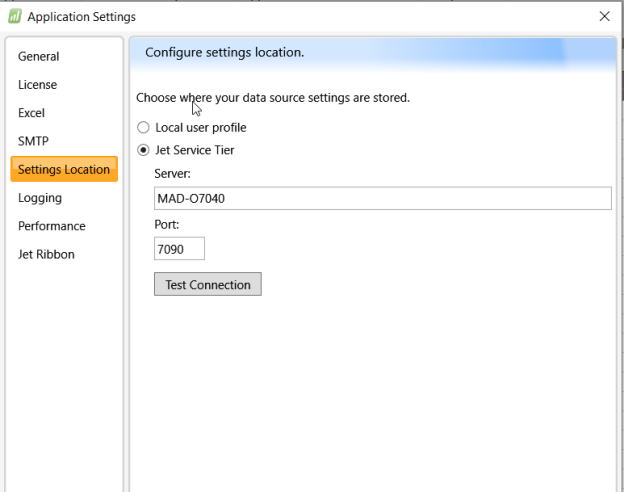Image resolution: width=624 pixels, height=492 pixels.
Task: Open the Jet Ribbon settings section
Action: click(x=46, y=254)
